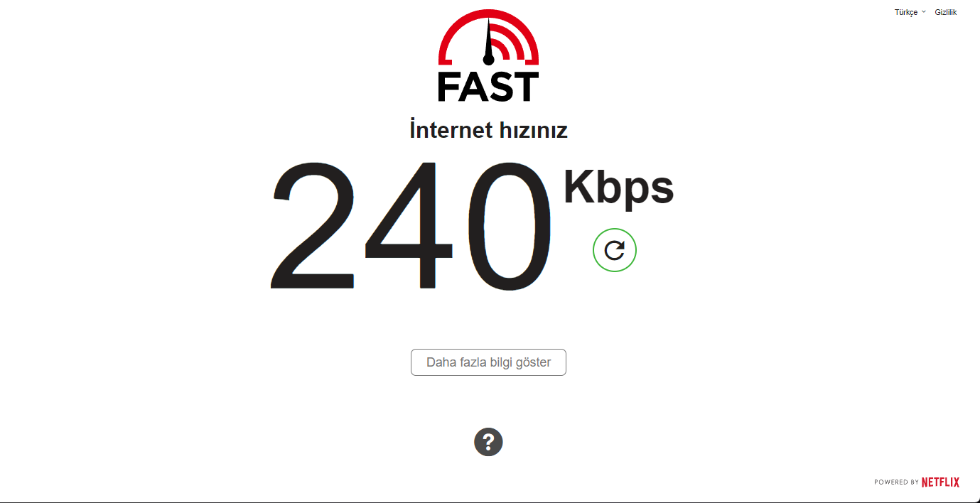Click the refresh speed test icon

(x=615, y=250)
